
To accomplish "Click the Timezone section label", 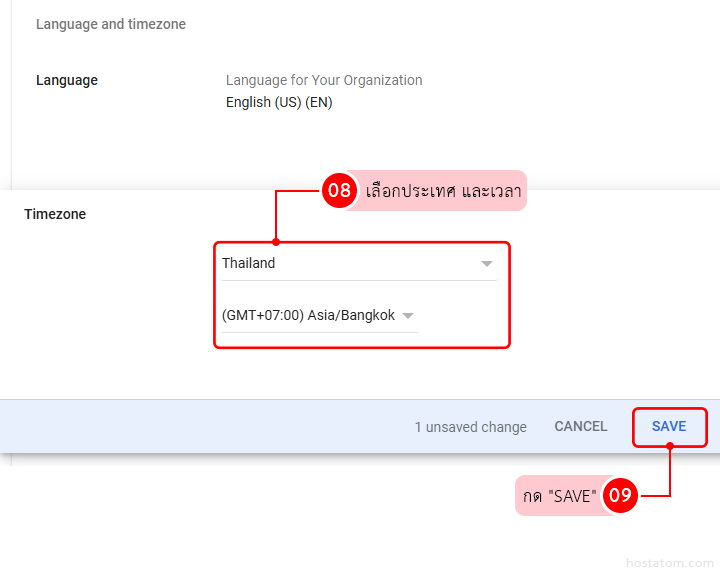I will [x=55, y=214].
